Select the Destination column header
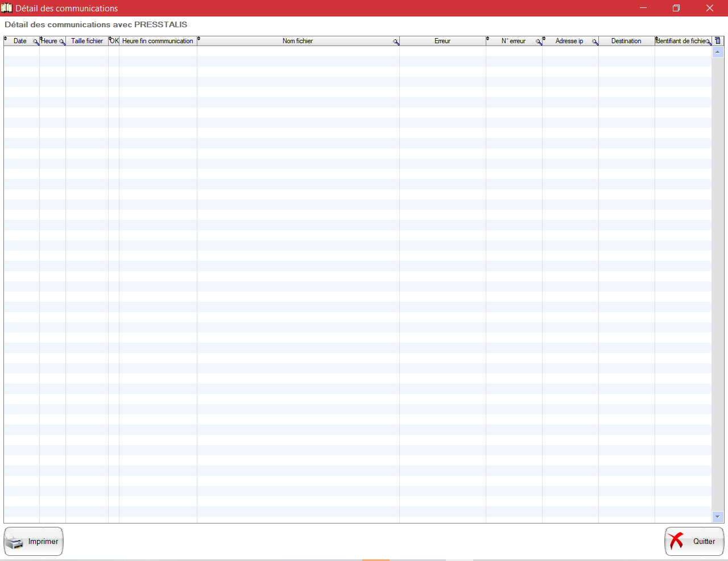Screen dimensions: 728x561 [x=626, y=41]
